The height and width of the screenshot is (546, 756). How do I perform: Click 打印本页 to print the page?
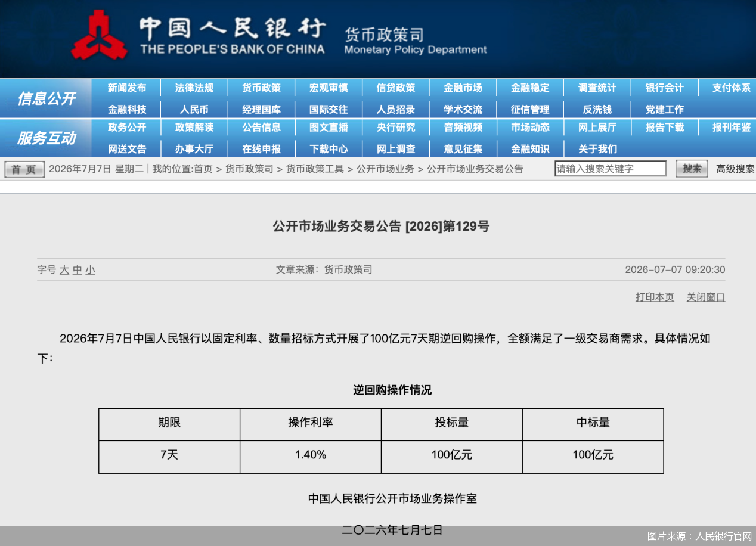tap(655, 297)
